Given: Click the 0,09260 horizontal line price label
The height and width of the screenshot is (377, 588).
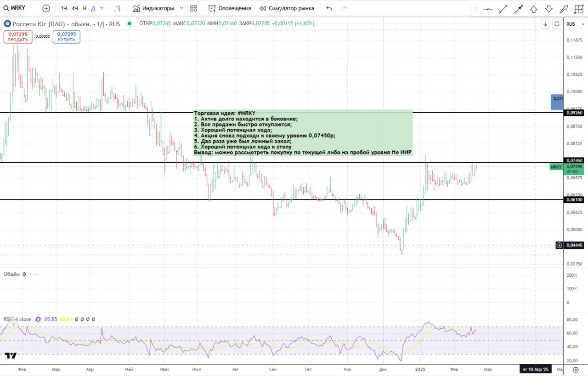Looking at the screenshot, I should (x=574, y=113).
